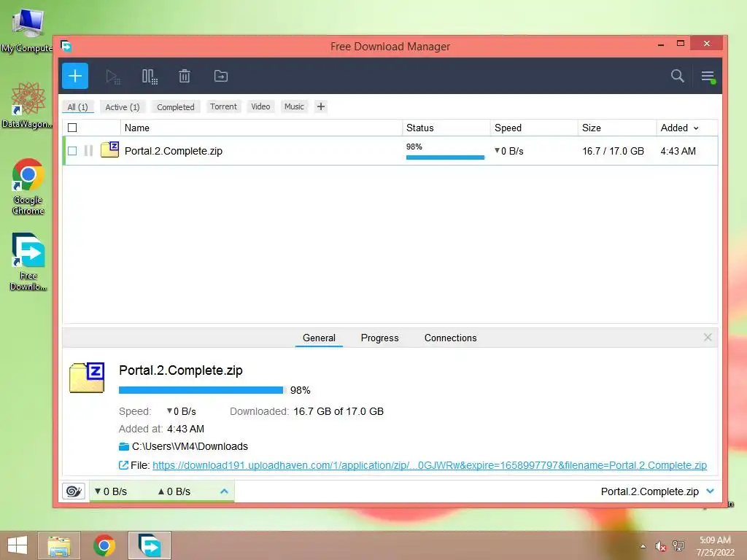Switch to the Connections details tab
The image size is (747, 560).
450,338
